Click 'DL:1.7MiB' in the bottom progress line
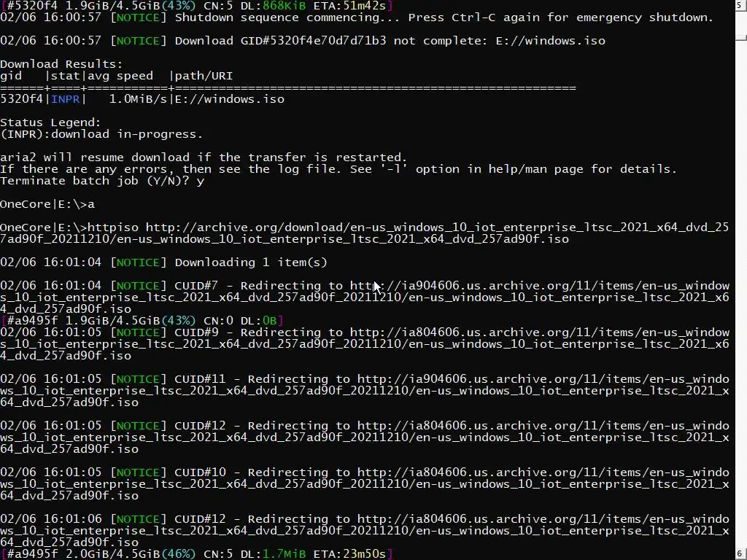Viewport: 747px width, 560px height. 273,554
